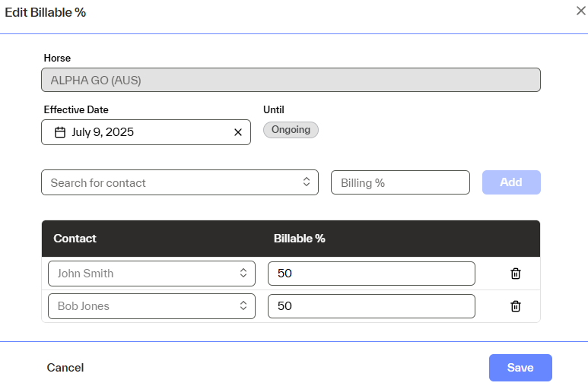Open the Bob Jones contact dropdown

[243, 306]
